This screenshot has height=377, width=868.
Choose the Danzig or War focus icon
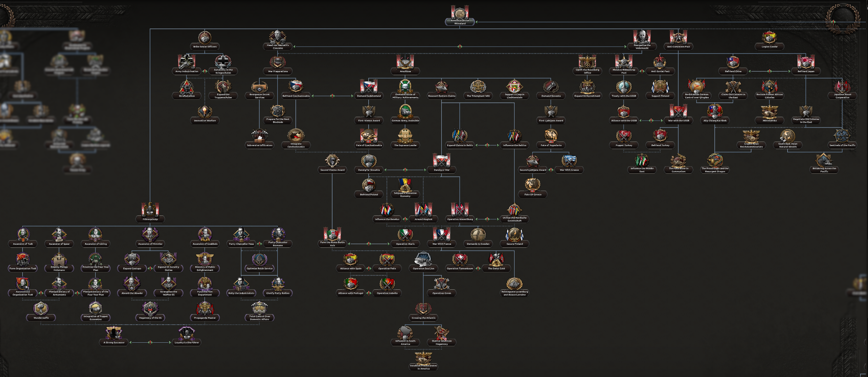point(441,161)
